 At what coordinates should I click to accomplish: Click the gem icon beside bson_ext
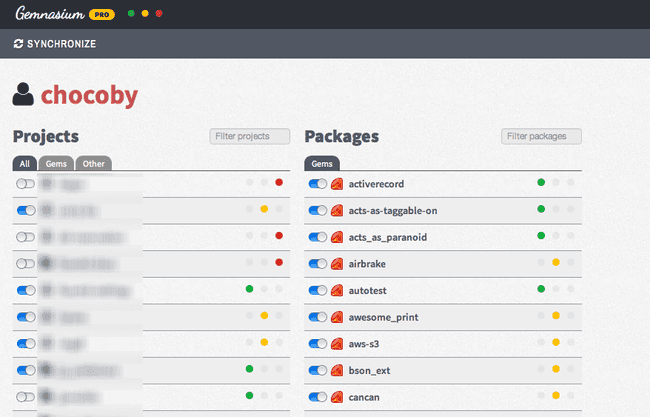click(x=337, y=370)
